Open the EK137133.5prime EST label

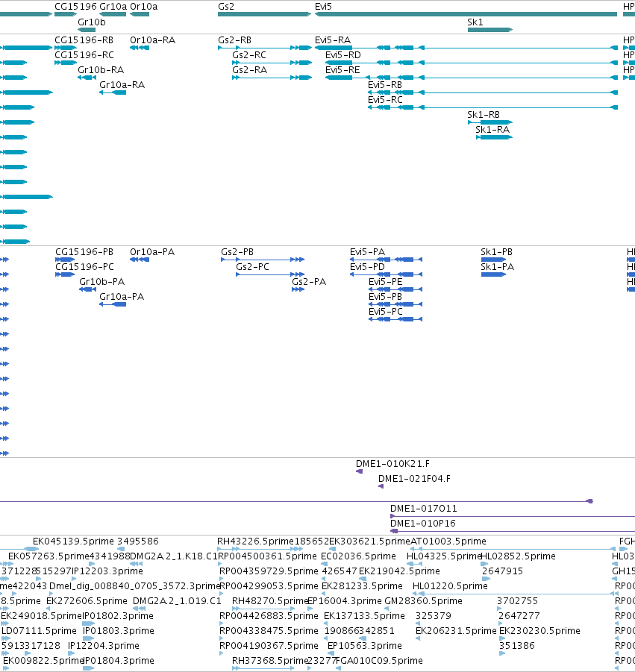(364, 616)
